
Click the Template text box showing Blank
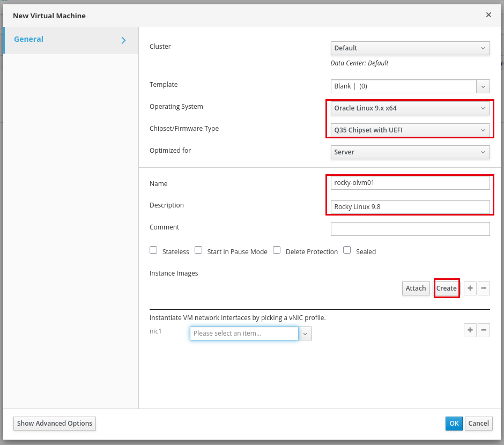tap(403, 86)
